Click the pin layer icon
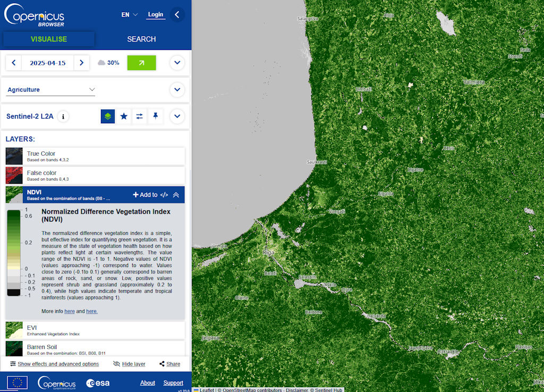Viewport: 544px width, 392px height. pyautogui.click(x=155, y=116)
